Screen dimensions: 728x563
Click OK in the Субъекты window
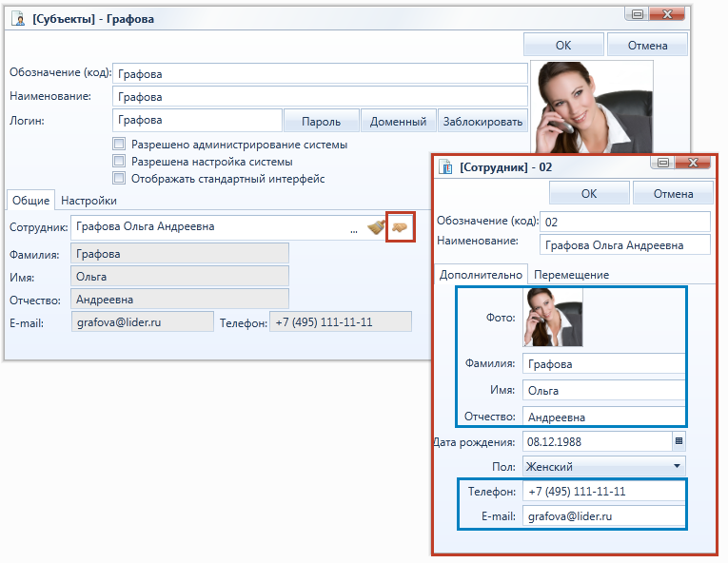[563, 45]
